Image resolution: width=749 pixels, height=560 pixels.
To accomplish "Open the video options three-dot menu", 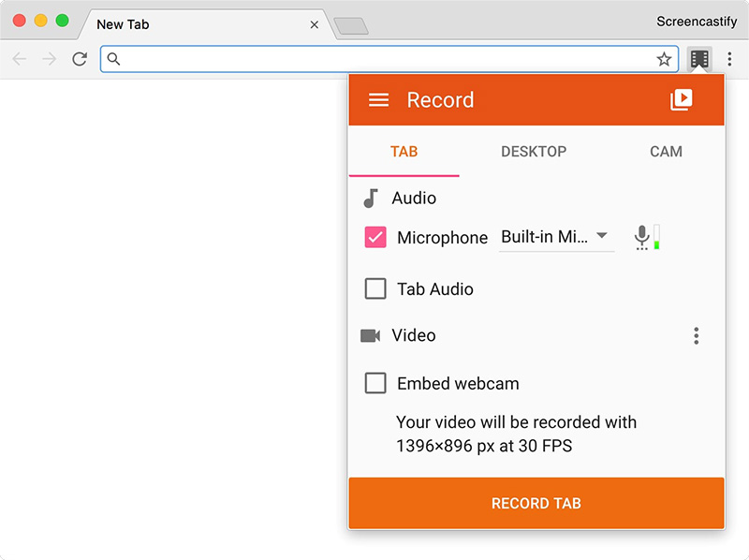I will [697, 335].
